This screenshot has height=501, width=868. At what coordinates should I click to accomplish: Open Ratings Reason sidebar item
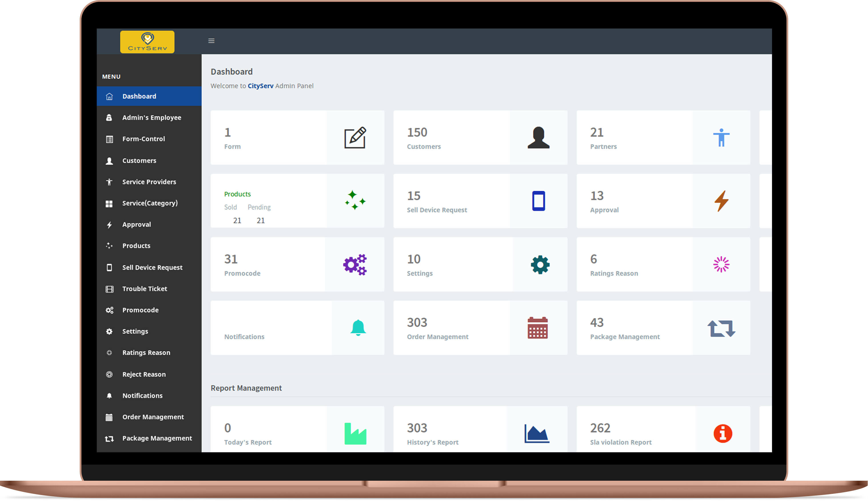click(x=149, y=353)
